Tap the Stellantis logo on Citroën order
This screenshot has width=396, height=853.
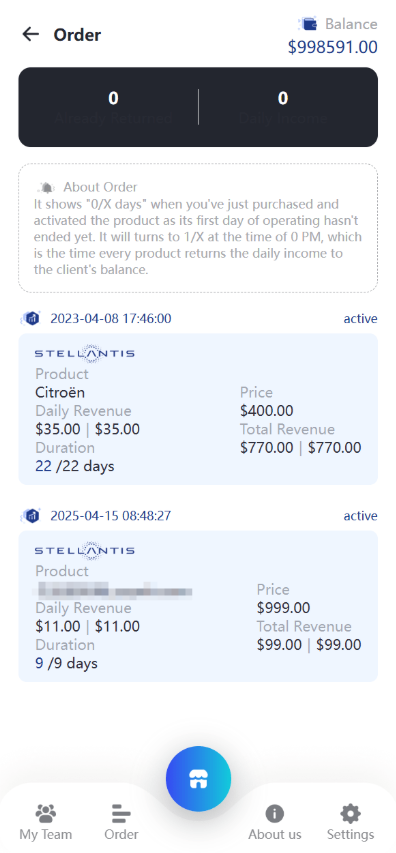pyautogui.click(x=85, y=353)
